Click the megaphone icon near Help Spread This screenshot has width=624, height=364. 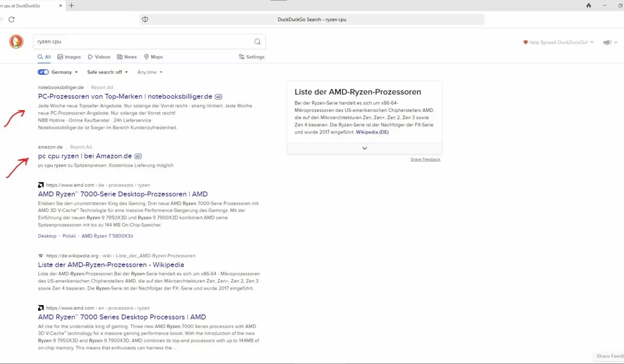(x=606, y=42)
